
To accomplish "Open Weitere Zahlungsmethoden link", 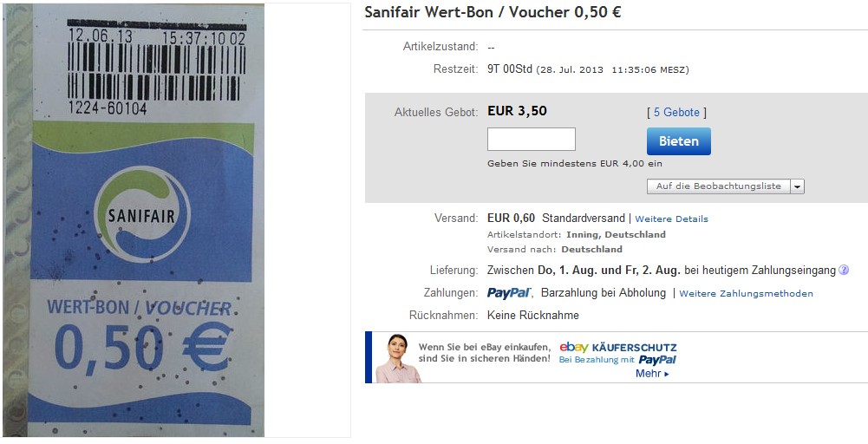I will [747, 293].
